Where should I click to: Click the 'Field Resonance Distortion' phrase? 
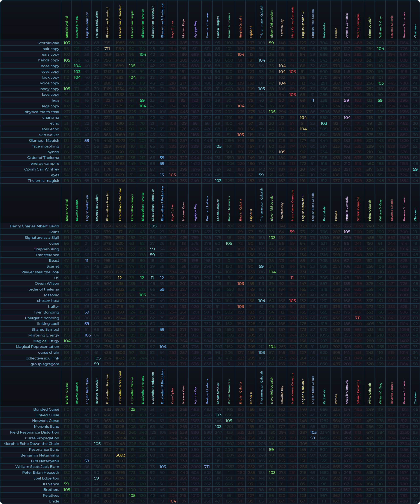coord(35,432)
